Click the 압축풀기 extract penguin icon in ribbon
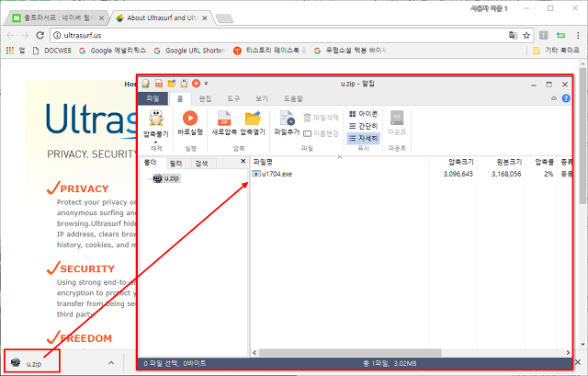 (x=156, y=119)
